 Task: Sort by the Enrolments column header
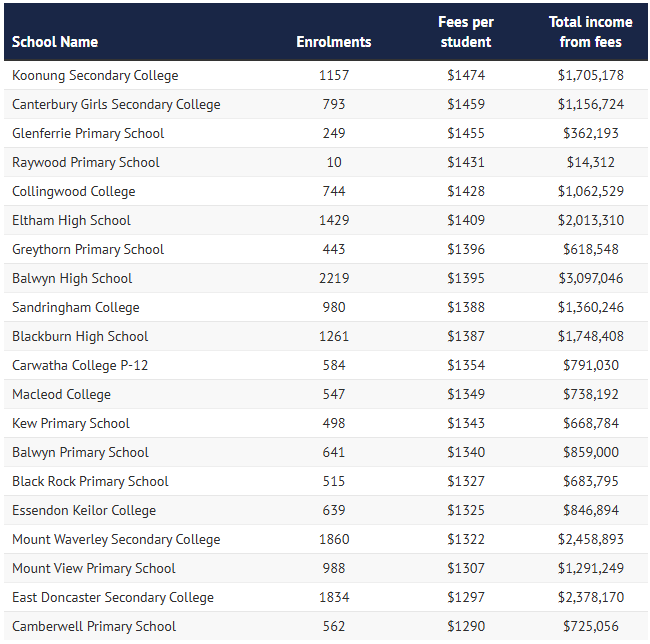(333, 42)
